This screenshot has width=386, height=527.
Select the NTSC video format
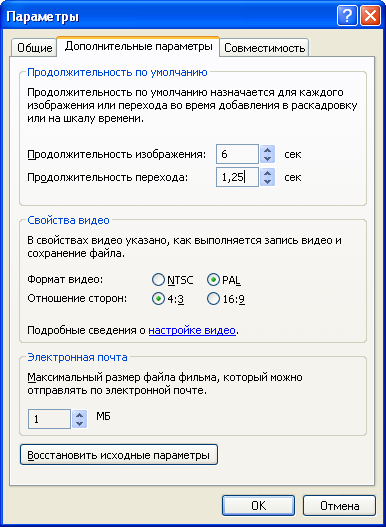[x=173, y=280]
